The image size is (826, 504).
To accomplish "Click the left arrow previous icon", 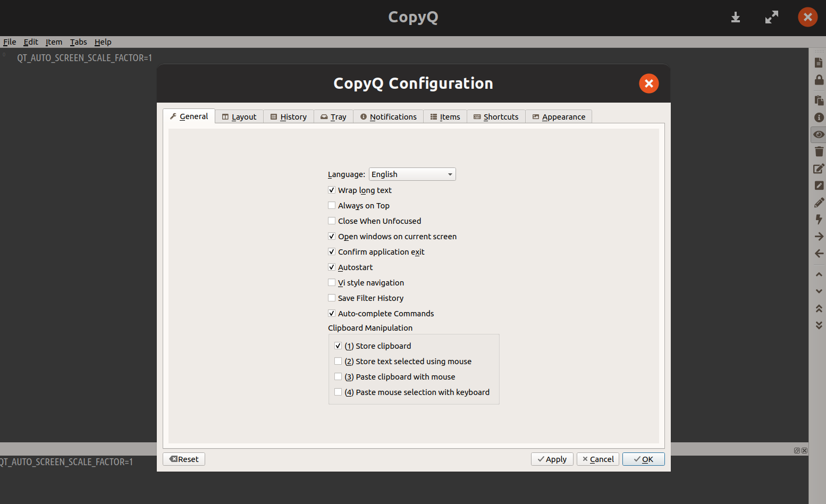I will [x=819, y=254].
